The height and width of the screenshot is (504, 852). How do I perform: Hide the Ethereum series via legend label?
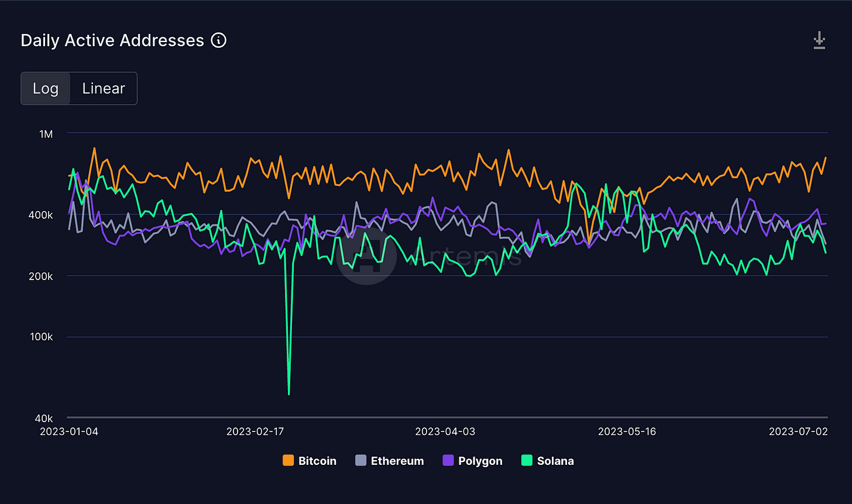[397, 461]
